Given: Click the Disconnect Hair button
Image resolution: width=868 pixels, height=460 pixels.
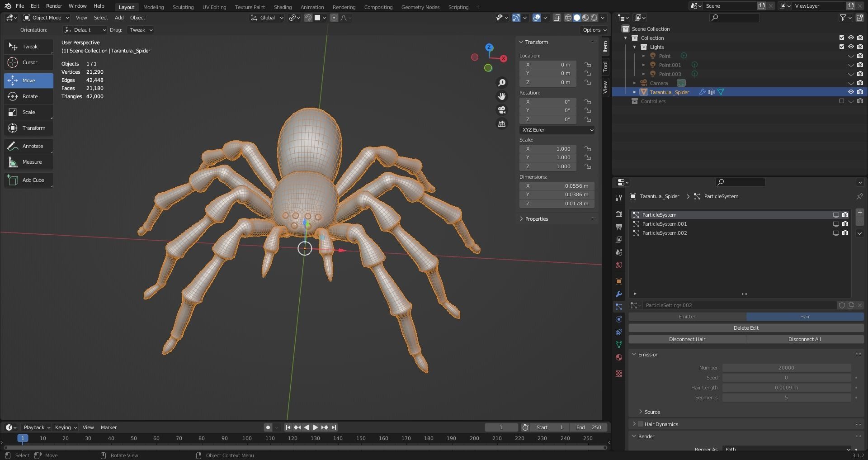Looking at the screenshot, I should click(687, 339).
